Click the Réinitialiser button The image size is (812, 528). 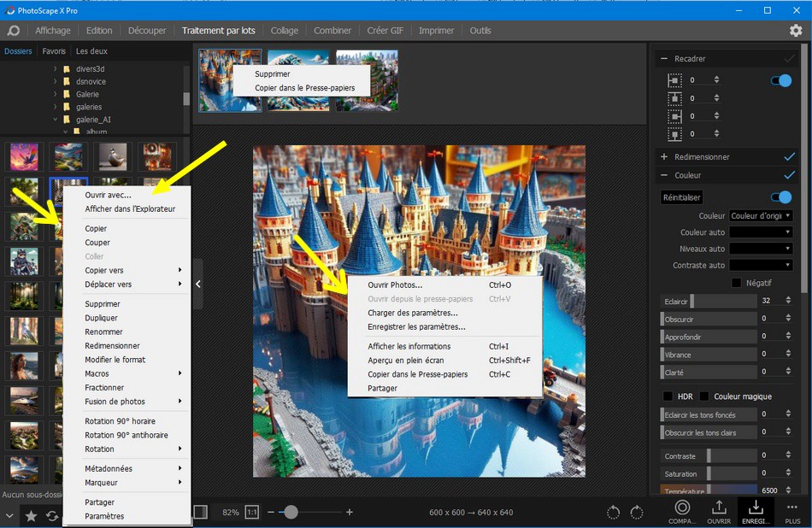pos(681,197)
